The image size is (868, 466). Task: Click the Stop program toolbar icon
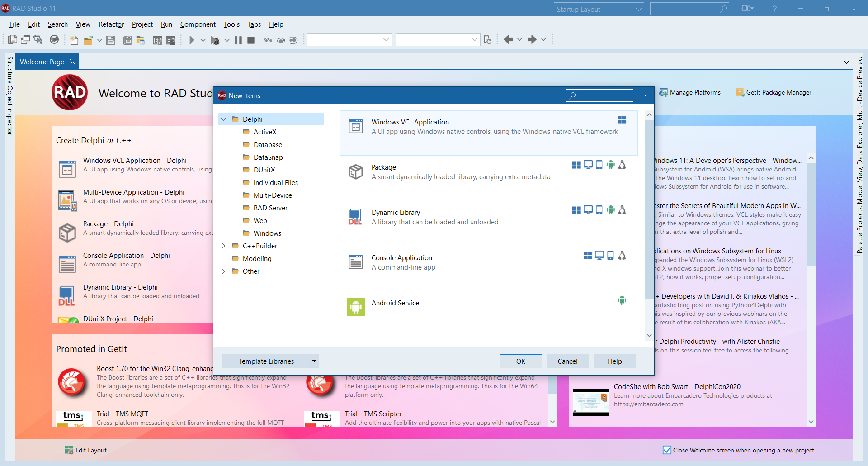click(x=251, y=40)
